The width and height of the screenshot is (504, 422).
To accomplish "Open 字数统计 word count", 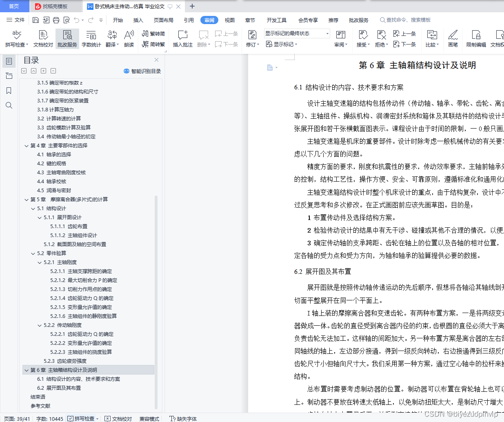I will 91,39.
